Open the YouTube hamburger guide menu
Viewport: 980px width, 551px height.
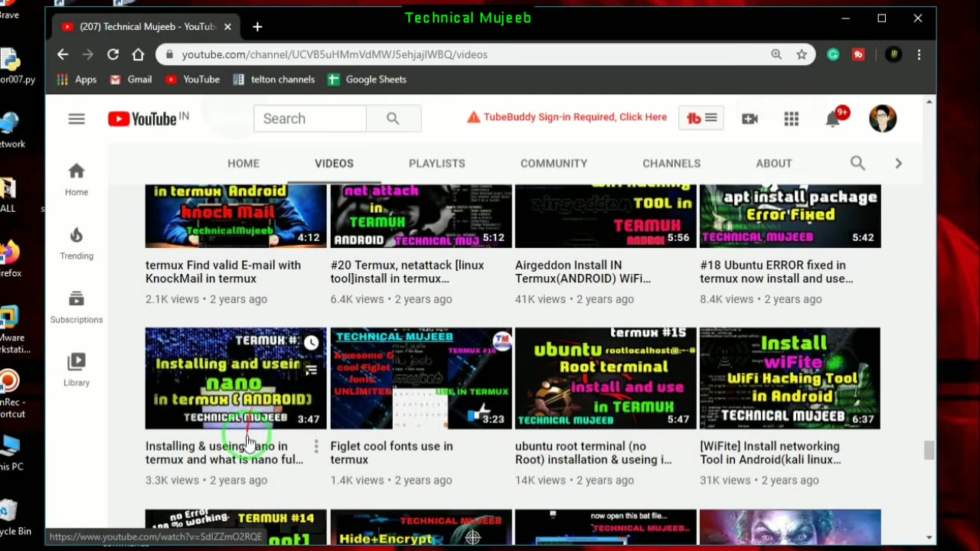click(x=77, y=119)
